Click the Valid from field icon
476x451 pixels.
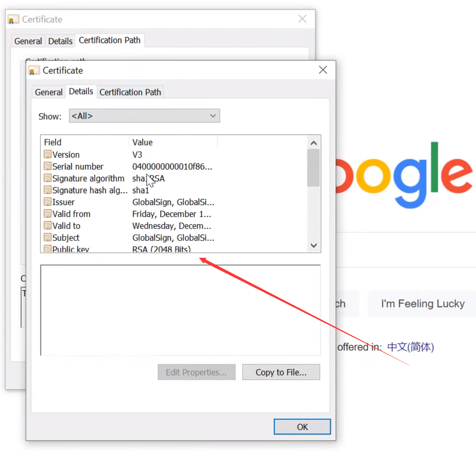pyautogui.click(x=47, y=213)
